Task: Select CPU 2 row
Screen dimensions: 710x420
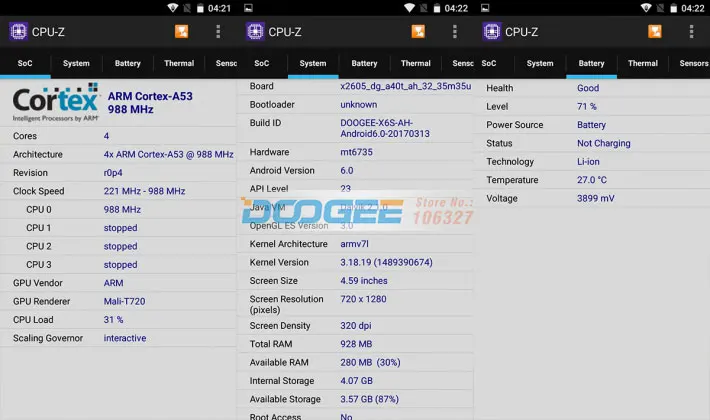Action: coord(118,246)
